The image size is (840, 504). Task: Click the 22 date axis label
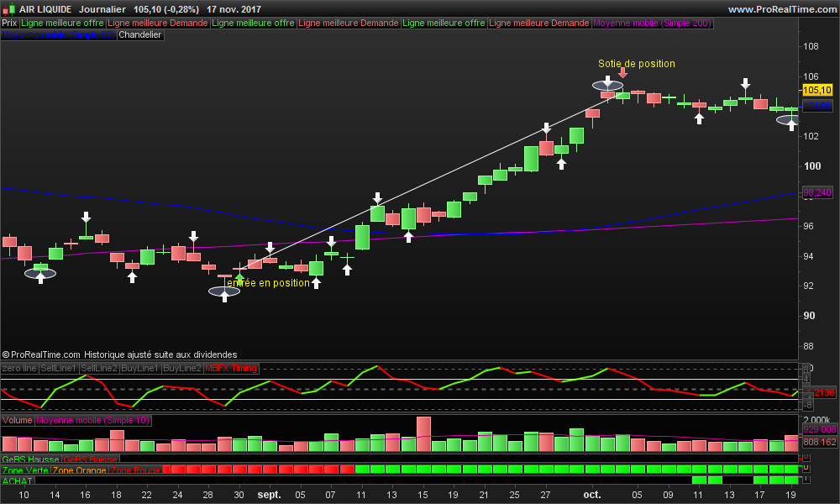[x=146, y=495]
